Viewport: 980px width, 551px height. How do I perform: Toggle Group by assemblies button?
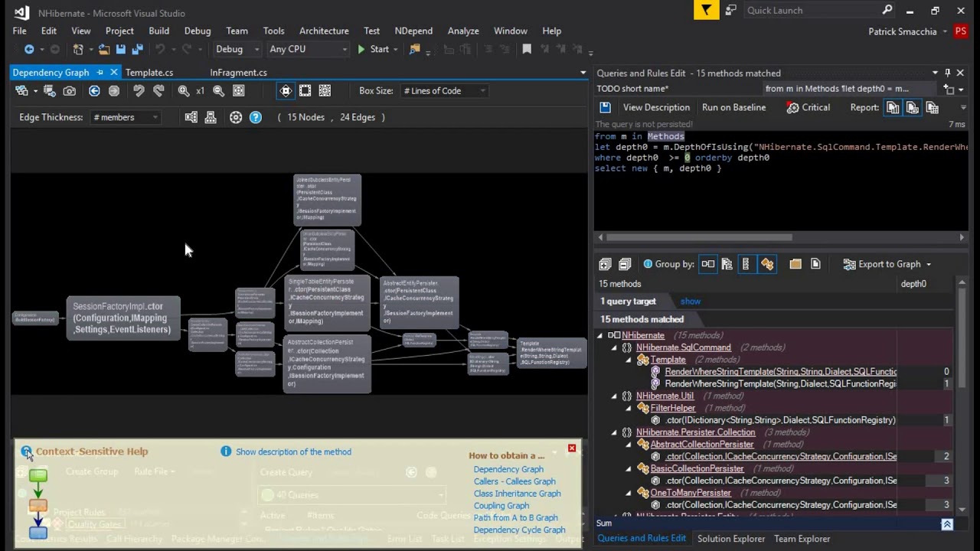point(707,264)
